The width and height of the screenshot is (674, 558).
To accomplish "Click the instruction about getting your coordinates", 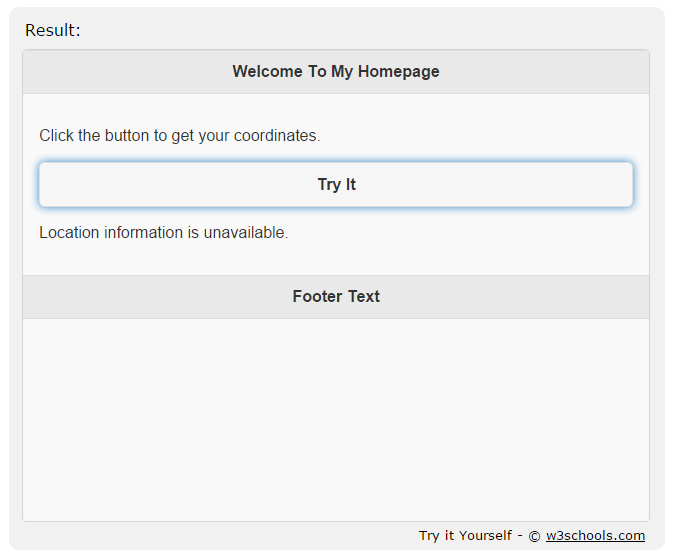I will [180, 136].
